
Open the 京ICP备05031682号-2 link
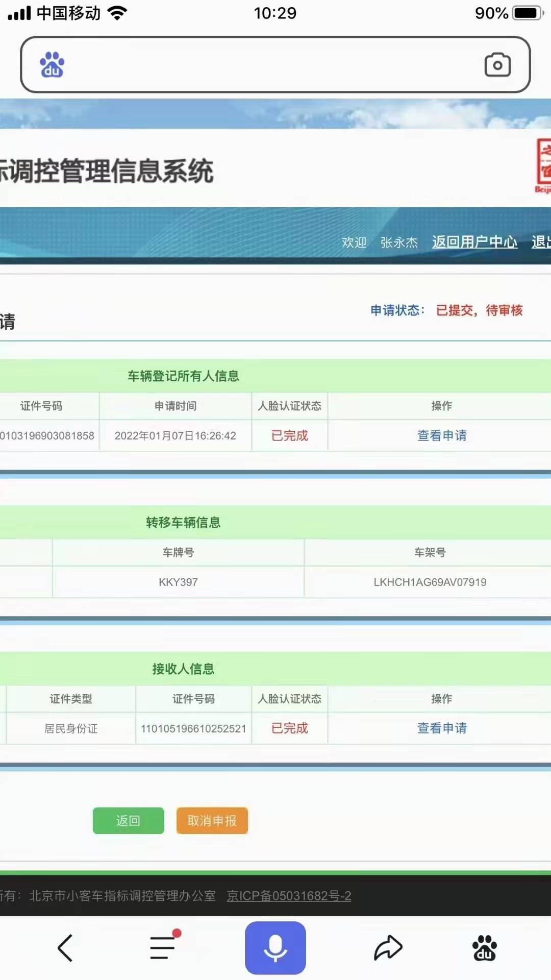pyautogui.click(x=289, y=896)
